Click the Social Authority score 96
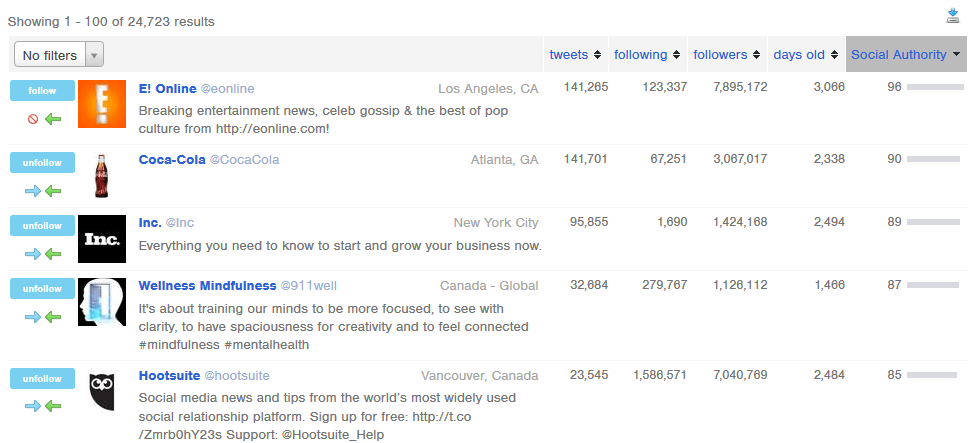This screenshot has width=976, height=443. click(x=894, y=87)
